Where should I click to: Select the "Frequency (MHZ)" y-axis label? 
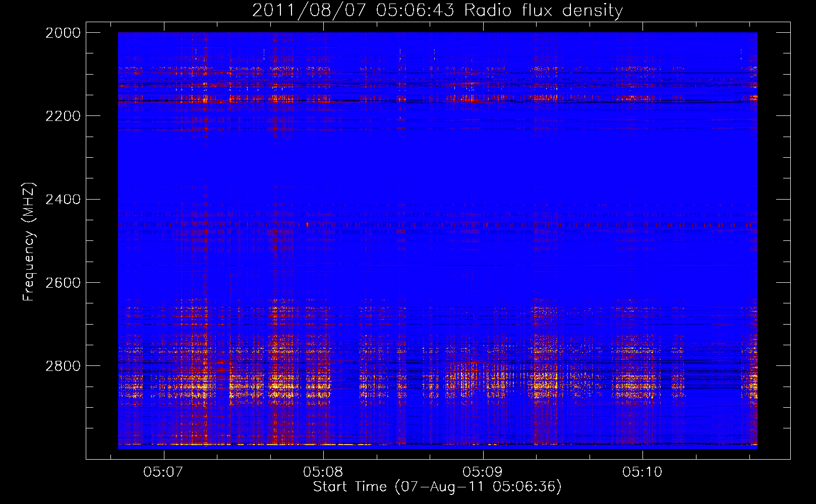pyautogui.click(x=29, y=242)
